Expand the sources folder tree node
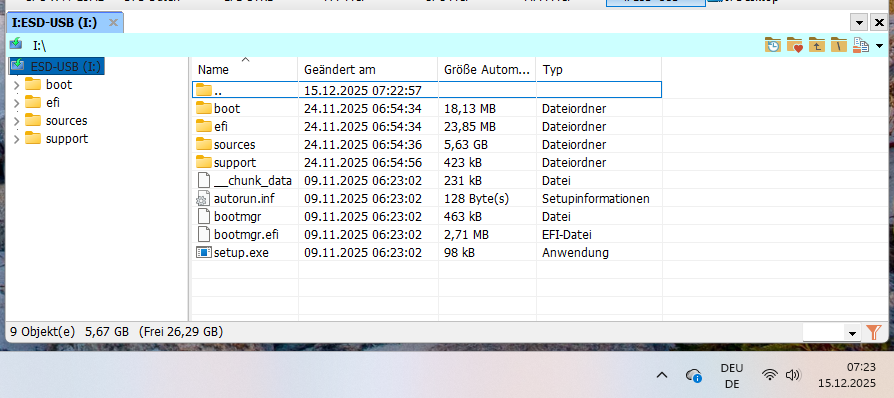This screenshot has height=398, width=894. (x=16, y=121)
